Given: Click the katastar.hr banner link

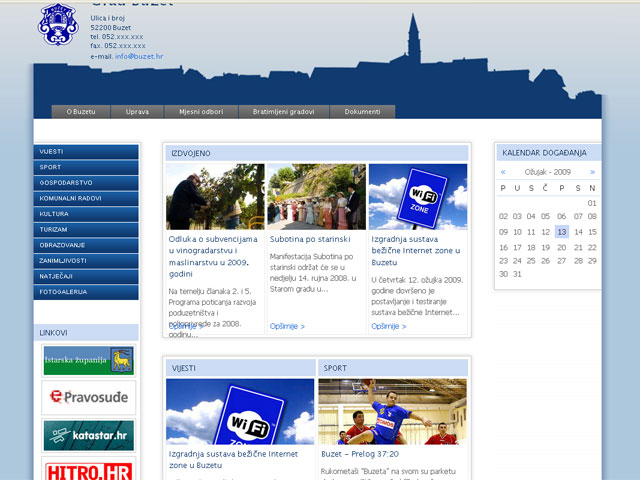Looking at the screenshot, I should [x=89, y=436].
